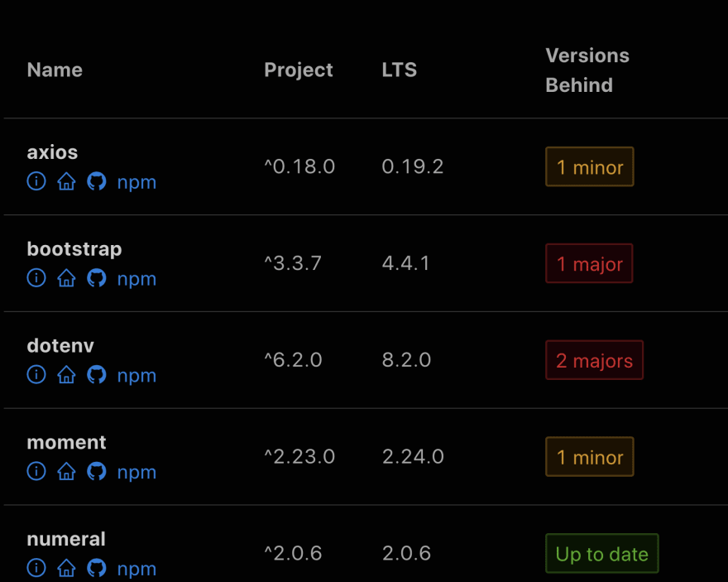Open the numeral GitHub icon

(97, 568)
